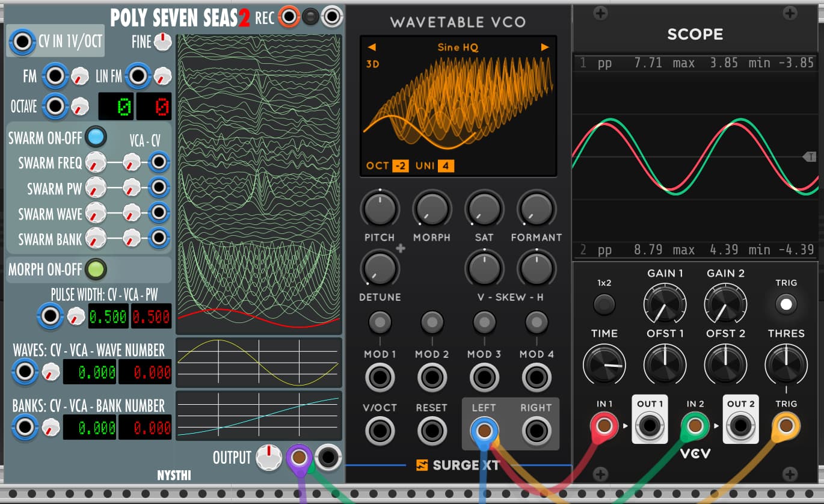Click the MOD 2 input jack
The height and width of the screenshot is (504, 824).
[432, 378]
